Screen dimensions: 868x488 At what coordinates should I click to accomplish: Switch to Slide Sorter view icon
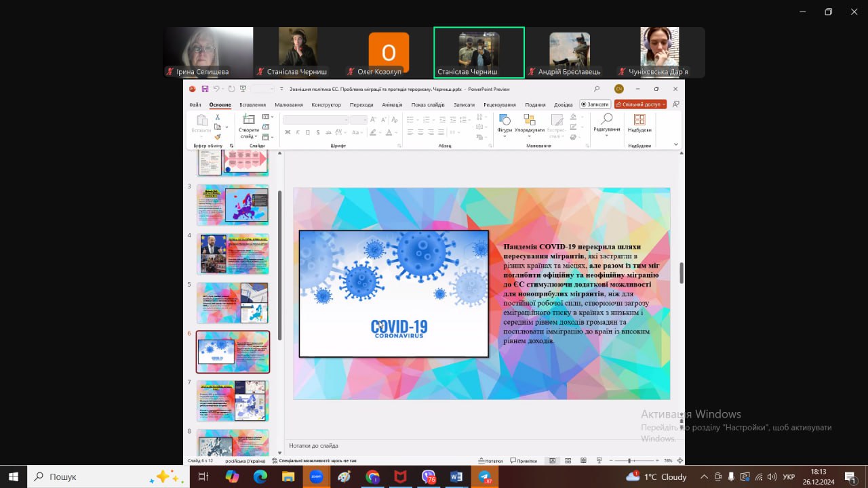click(x=568, y=461)
